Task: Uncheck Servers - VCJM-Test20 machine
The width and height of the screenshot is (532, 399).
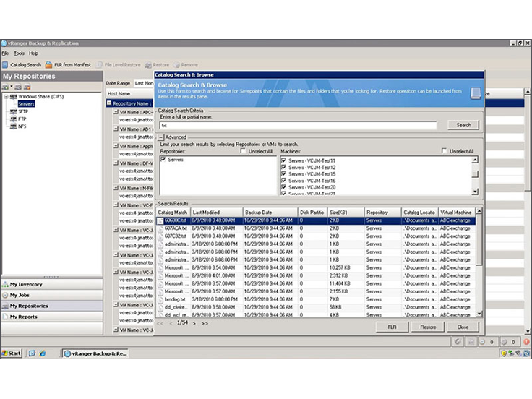Action: click(x=283, y=187)
